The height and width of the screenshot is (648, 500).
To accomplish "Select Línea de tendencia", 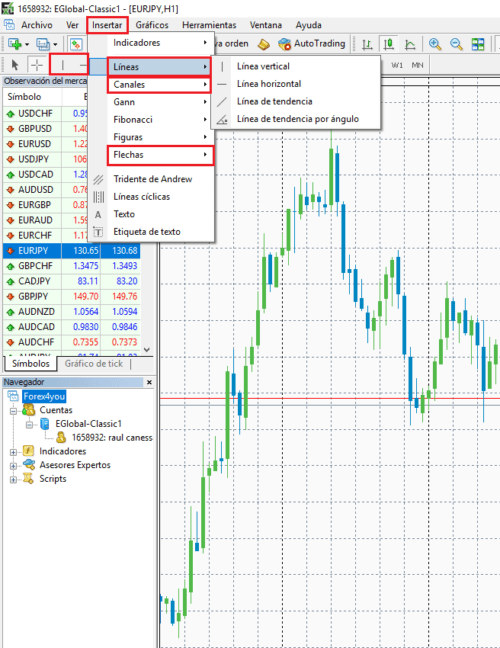I will pyautogui.click(x=296, y=101).
